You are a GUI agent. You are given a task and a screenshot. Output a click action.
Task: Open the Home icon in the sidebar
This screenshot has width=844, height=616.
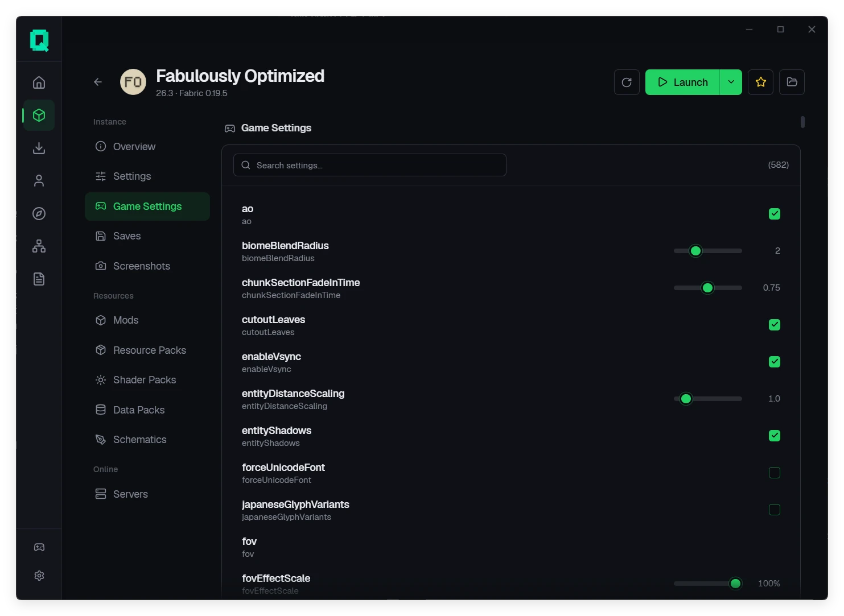coord(39,82)
